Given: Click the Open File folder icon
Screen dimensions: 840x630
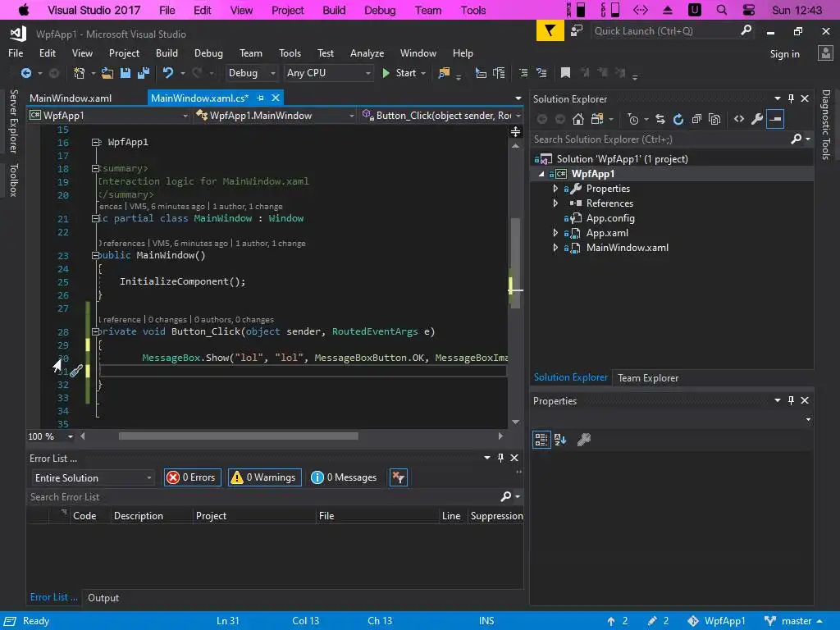Looking at the screenshot, I should pyautogui.click(x=107, y=73).
